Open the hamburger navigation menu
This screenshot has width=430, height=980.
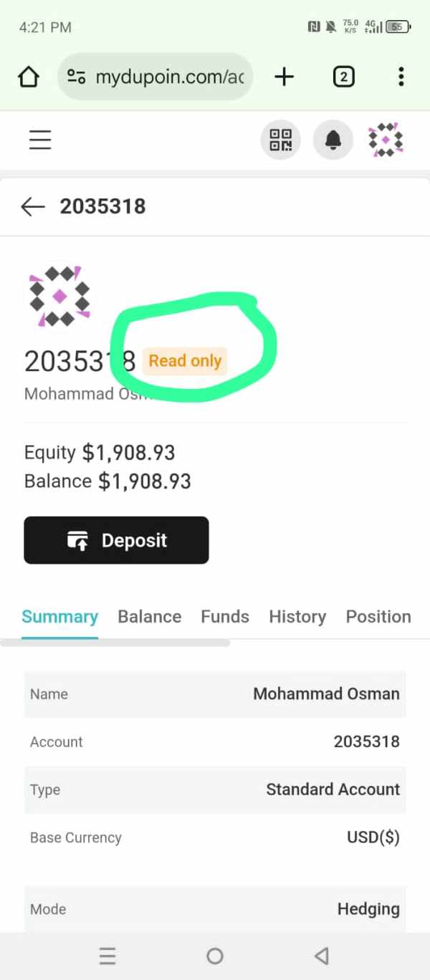(40, 140)
